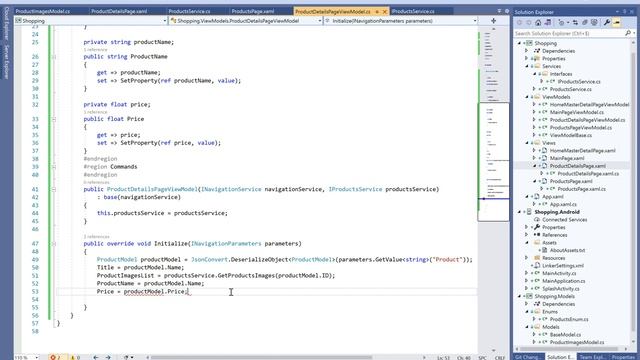Open the Cloud Explorer side tab

click(x=6, y=23)
